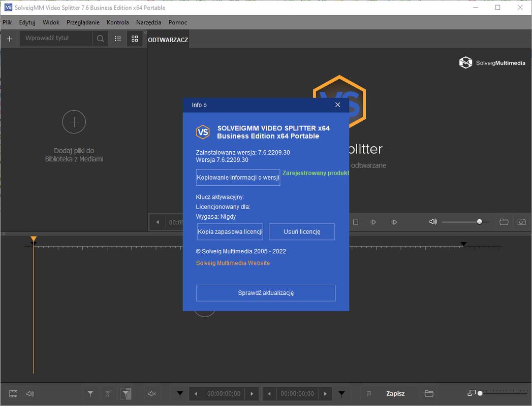
Task: Open output folder icon next to Zapisz
Action: (429, 393)
